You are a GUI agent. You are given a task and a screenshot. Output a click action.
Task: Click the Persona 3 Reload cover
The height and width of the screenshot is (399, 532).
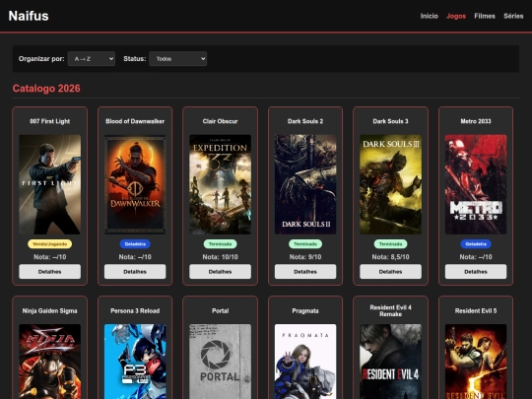(x=135, y=362)
